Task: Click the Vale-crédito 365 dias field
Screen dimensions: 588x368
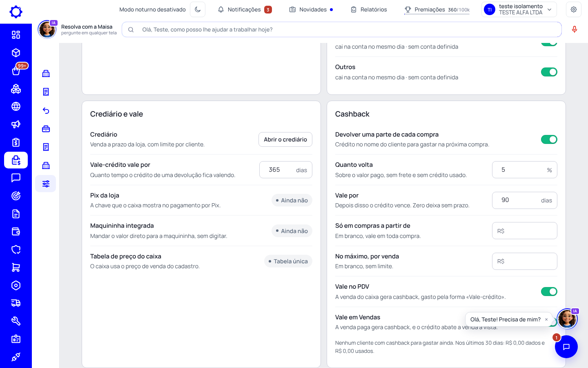Action: pos(286,170)
